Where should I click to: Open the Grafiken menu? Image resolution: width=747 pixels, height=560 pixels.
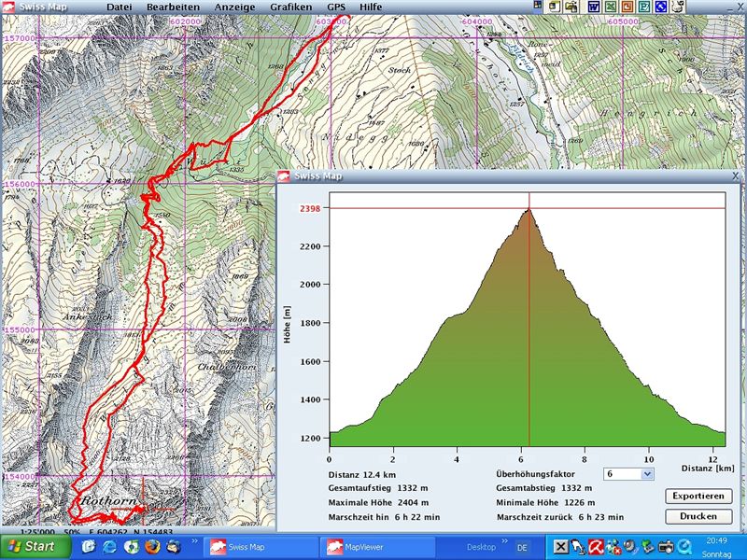click(x=291, y=7)
